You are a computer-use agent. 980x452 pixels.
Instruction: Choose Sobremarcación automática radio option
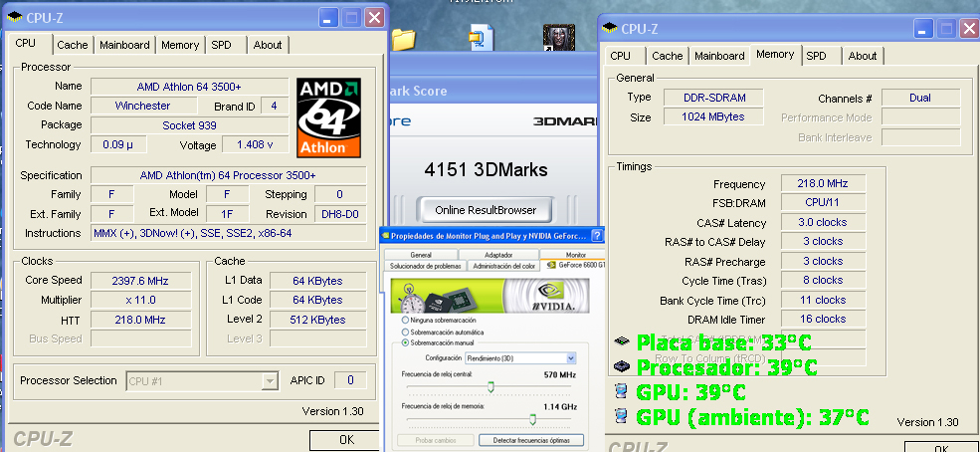pyautogui.click(x=405, y=331)
